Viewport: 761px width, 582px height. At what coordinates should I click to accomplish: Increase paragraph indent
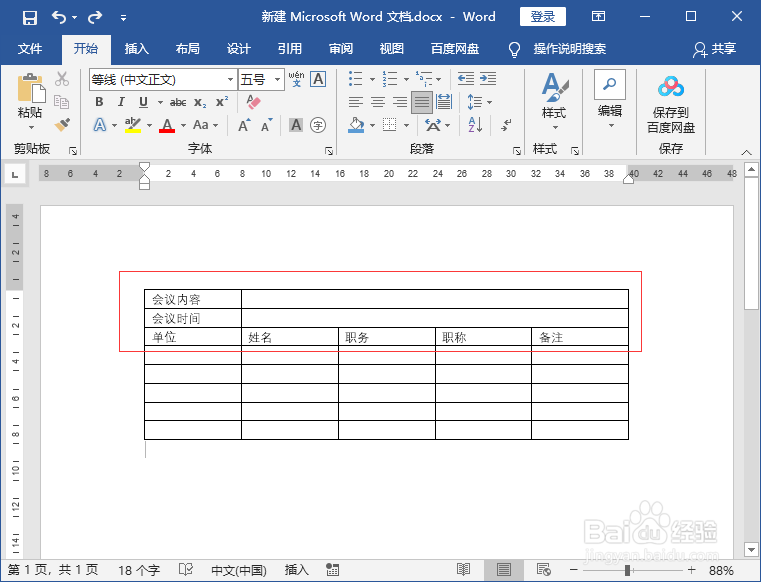point(488,79)
